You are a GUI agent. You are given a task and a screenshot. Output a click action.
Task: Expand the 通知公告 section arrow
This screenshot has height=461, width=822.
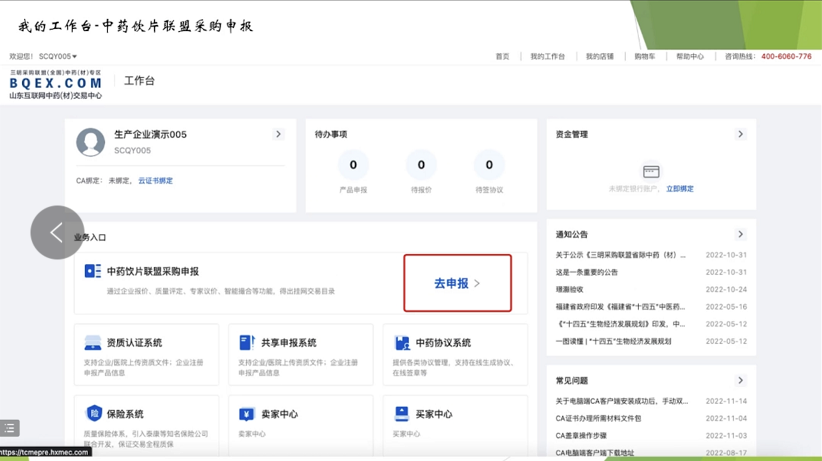pos(740,234)
